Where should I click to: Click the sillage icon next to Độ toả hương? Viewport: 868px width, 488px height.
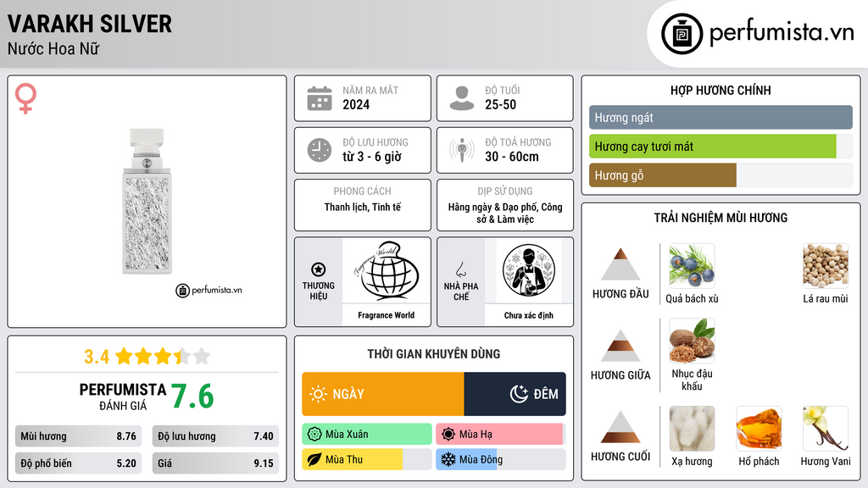click(462, 150)
